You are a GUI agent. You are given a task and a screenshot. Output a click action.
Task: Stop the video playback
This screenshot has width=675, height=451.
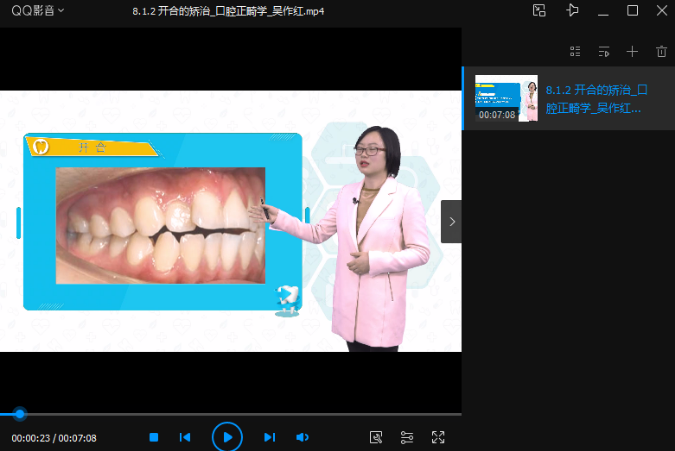coord(154,437)
